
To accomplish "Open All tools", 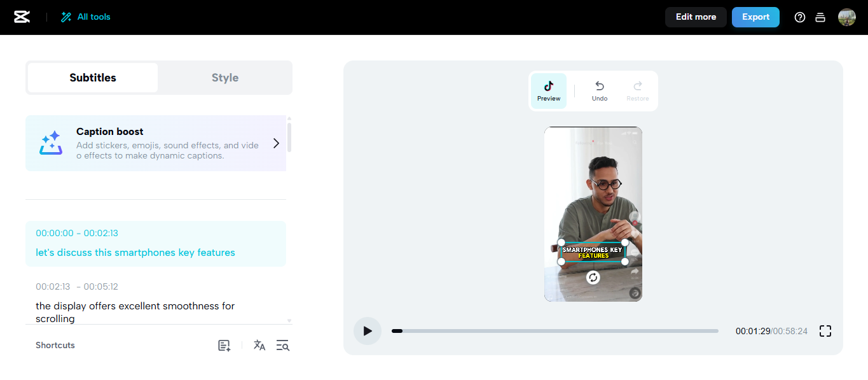I will coord(85,17).
